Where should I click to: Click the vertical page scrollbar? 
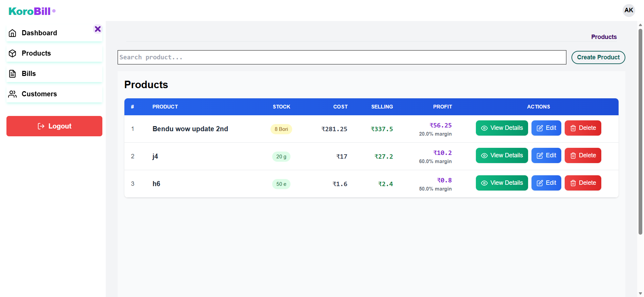640,132
